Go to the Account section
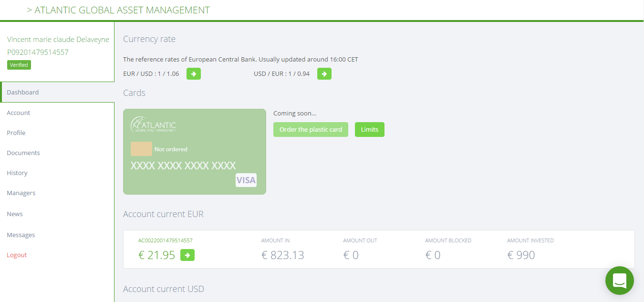 19,113
